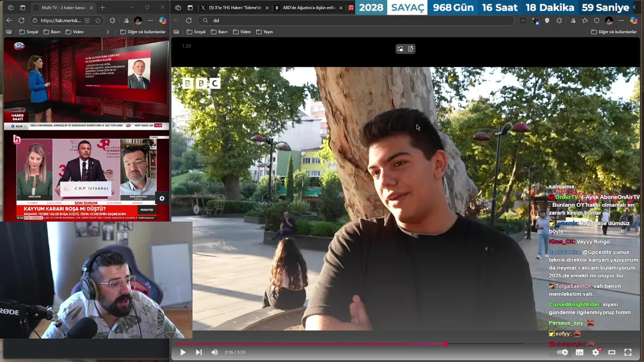This screenshot has width=644, height=362.
Task: Open Diğer sık kullanılanlar, left window
Action: (x=143, y=32)
